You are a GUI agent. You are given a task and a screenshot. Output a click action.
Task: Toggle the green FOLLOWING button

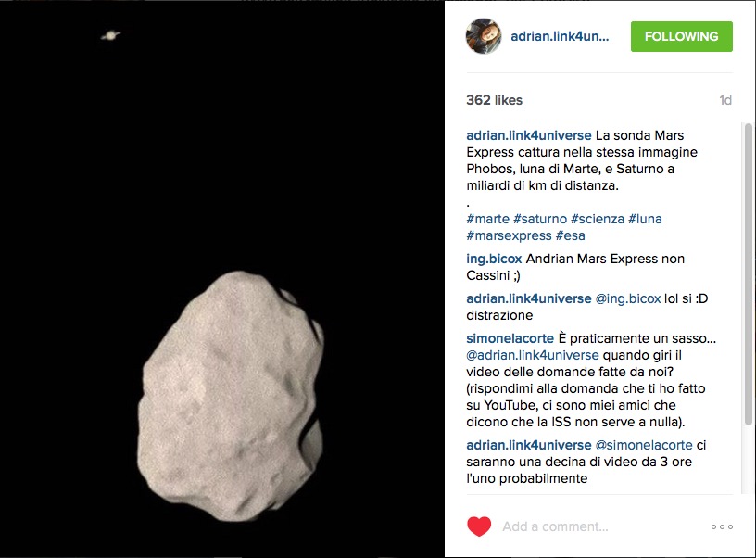681,36
